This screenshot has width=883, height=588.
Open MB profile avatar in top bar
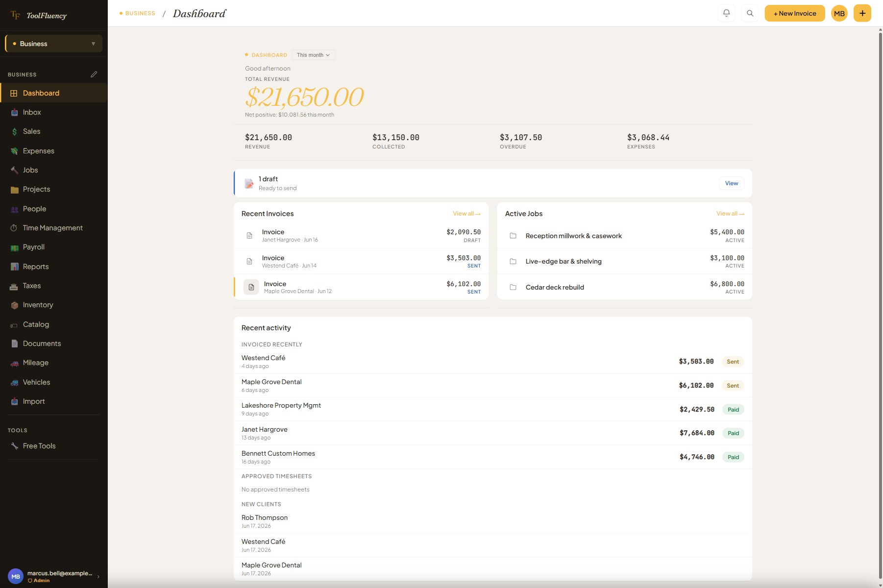[x=839, y=13]
